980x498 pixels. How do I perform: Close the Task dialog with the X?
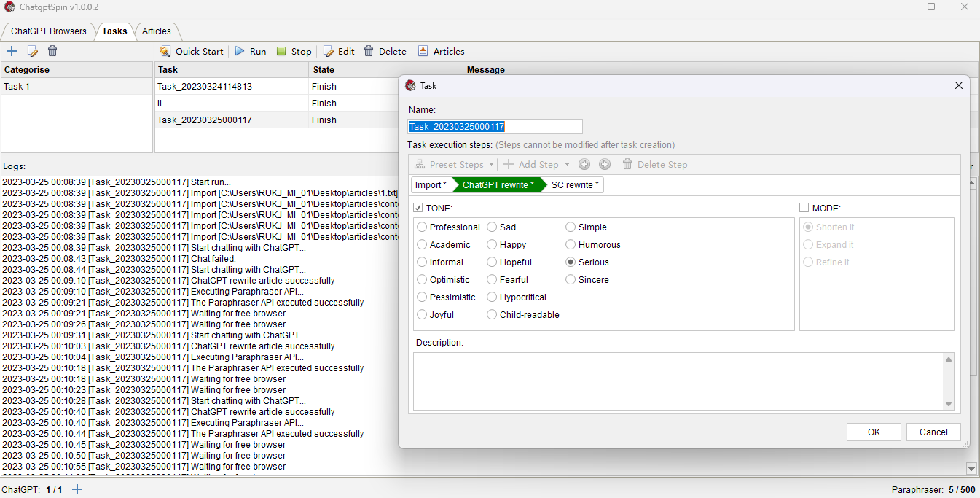click(959, 85)
